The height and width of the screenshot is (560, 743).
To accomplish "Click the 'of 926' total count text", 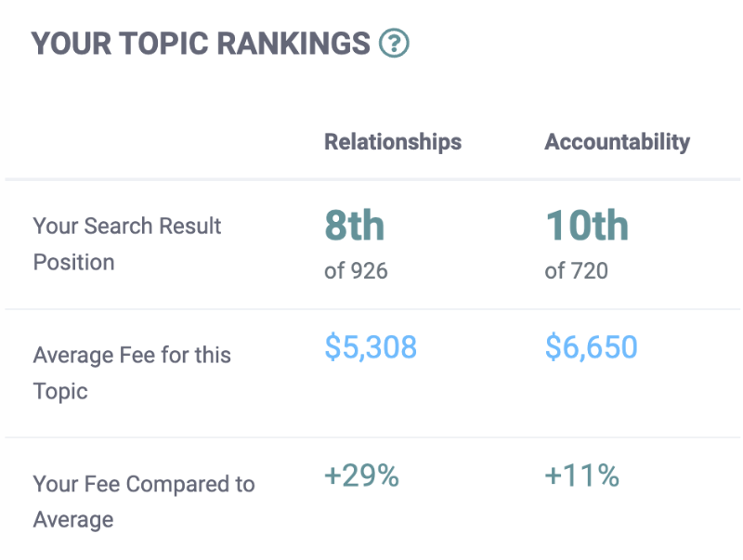I will [x=356, y=271].
